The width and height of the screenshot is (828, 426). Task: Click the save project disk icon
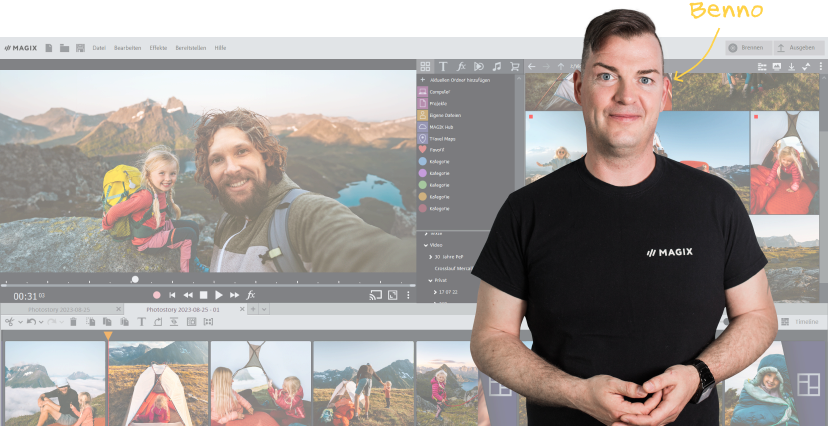(x=80, y=48)
